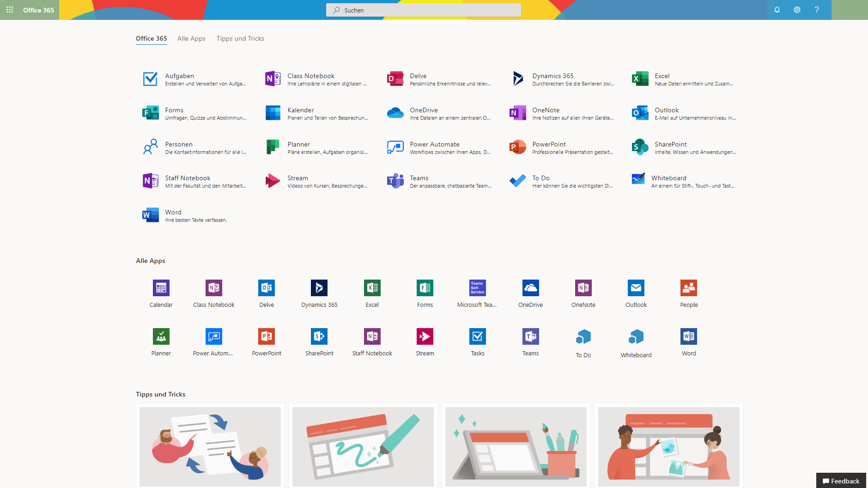Launch the Tasks icon in Alle Apps
The image size is (868, 488).
click(478, 336)
